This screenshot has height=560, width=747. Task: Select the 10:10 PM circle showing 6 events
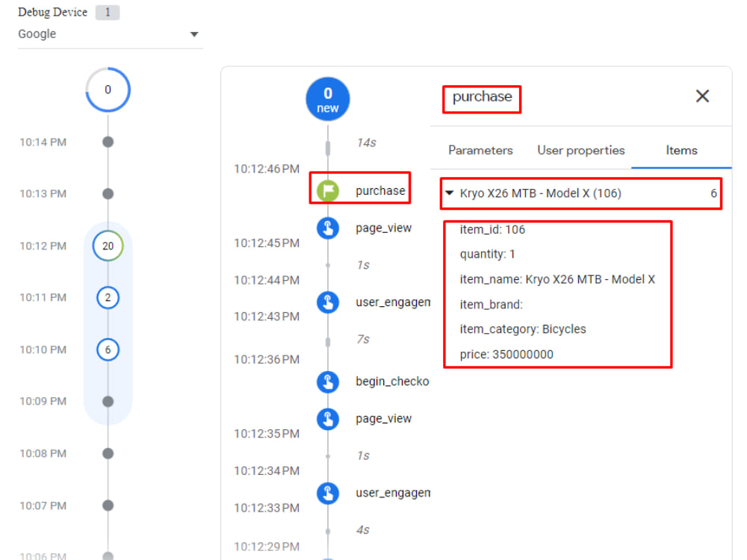[108, 349]
